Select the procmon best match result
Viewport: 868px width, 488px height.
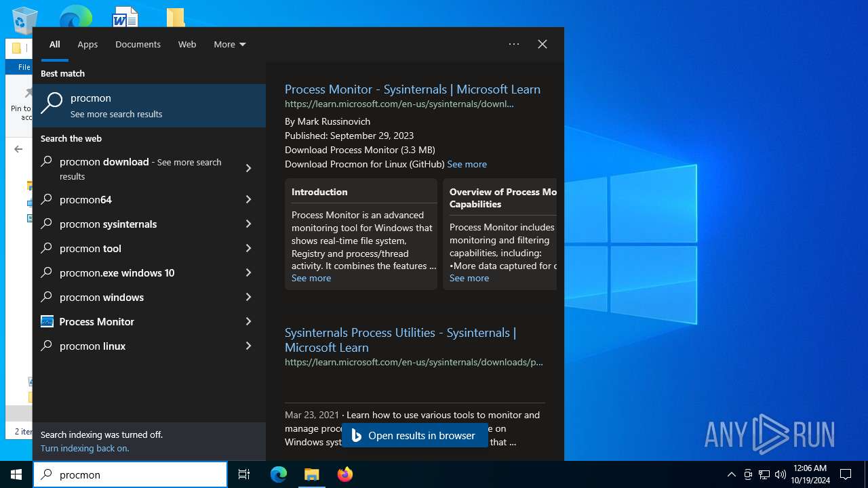coord(149,106)
